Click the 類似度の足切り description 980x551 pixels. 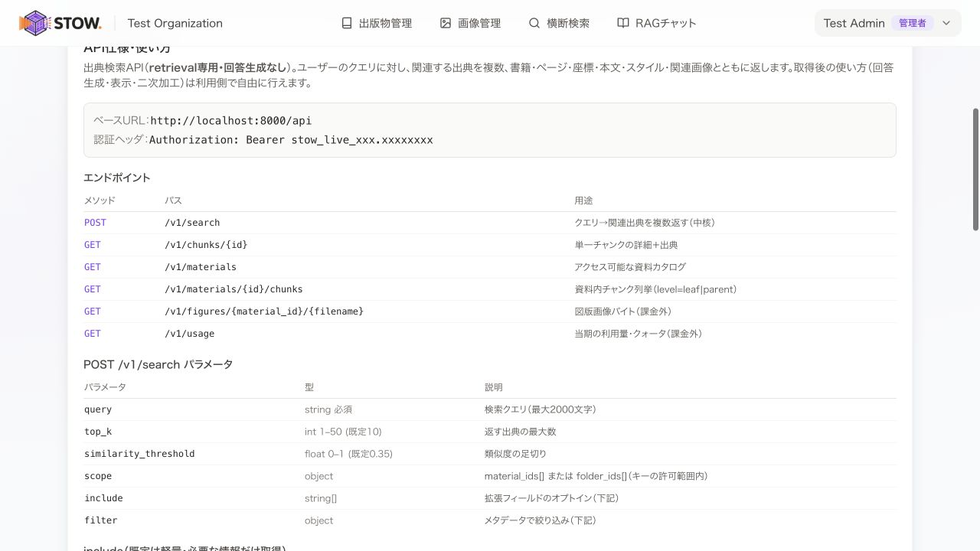click(515, 454)
